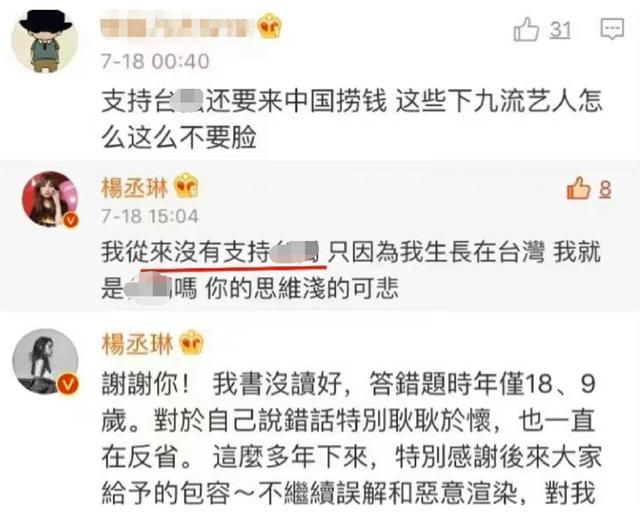Select the 7-18 15:04 timestamp

tap(150, 216)
